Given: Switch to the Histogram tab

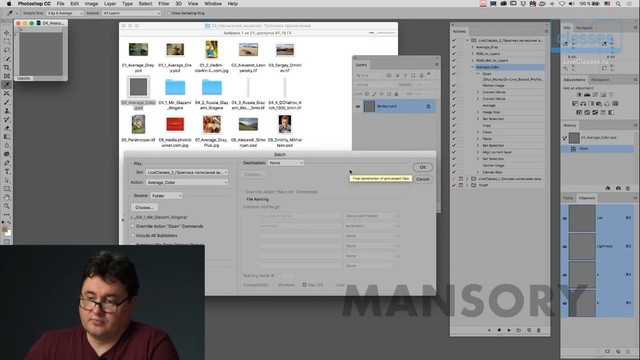Looking at the screenshot, I should point(600,80).
